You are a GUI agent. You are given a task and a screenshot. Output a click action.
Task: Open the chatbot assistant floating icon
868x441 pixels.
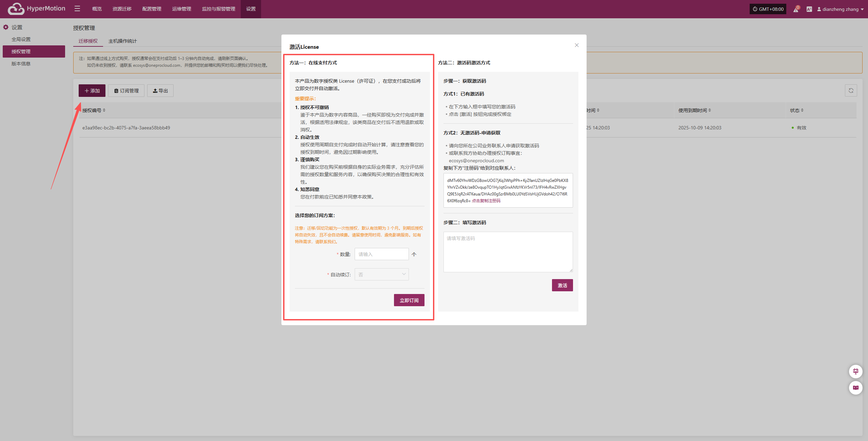tap(855, 372)
